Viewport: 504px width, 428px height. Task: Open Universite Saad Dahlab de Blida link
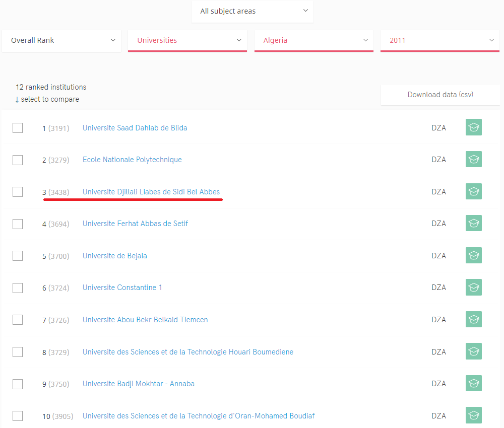coord(135,128)
